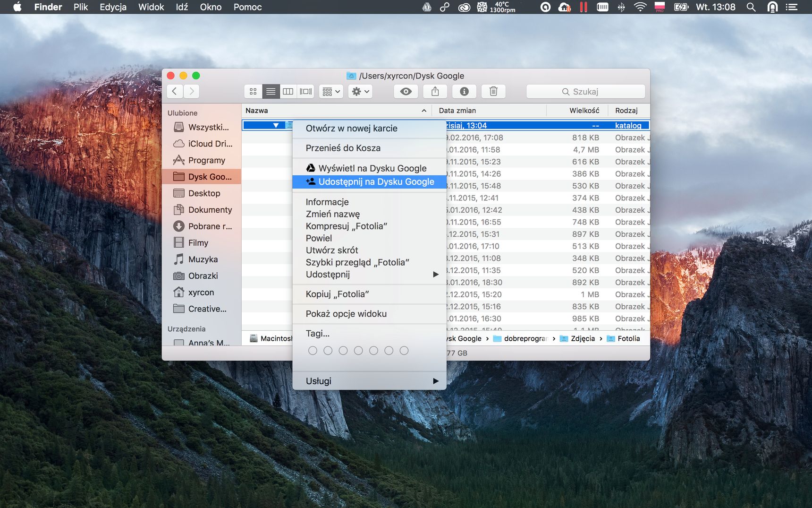The width and height of the screenshot is (812, 508).
Task: Open the Edycja menu
Action: (113, 7)
